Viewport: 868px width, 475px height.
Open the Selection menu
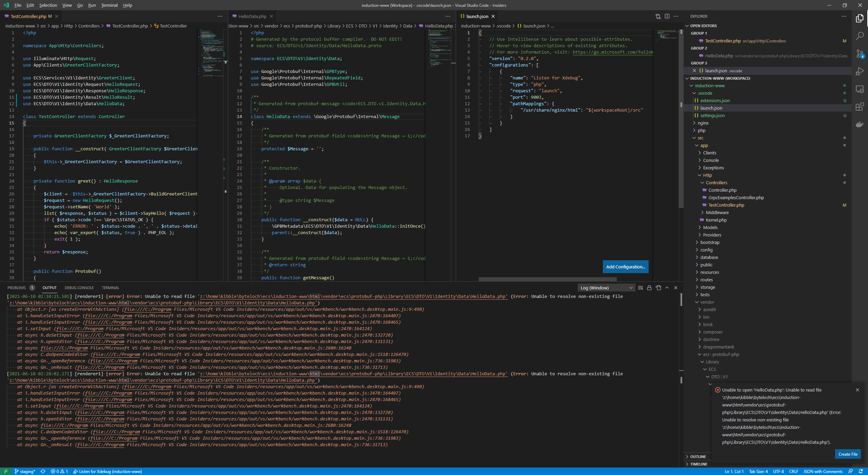pos(48,5)
